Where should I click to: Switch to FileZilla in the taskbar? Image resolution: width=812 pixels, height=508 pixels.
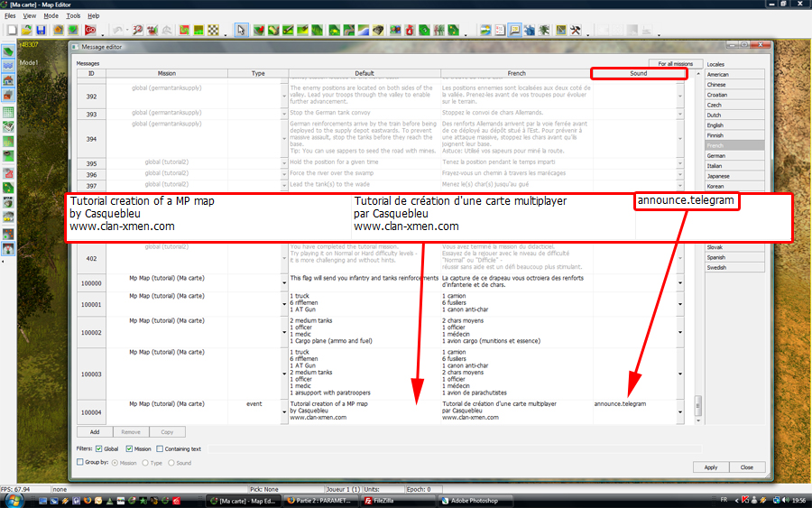point(398,501)
